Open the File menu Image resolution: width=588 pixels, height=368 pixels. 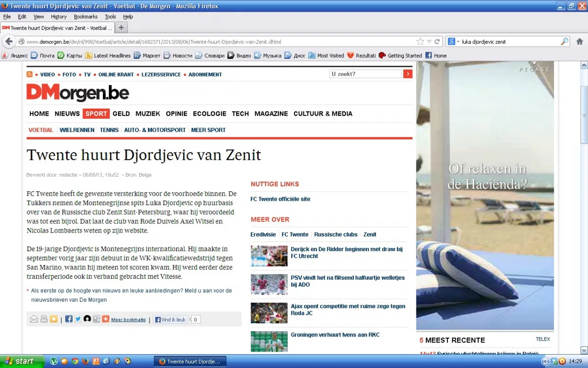(7, 17)
